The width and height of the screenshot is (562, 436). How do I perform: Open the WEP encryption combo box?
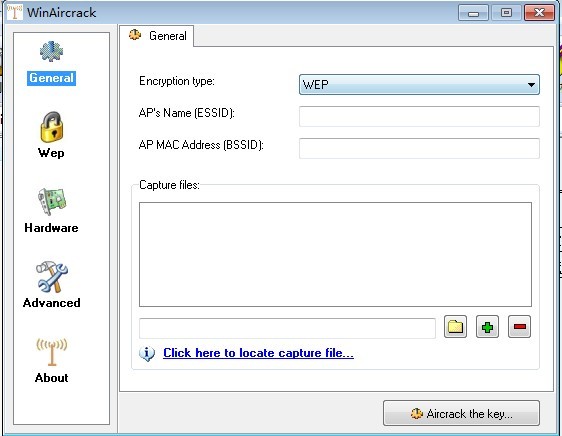419,85
